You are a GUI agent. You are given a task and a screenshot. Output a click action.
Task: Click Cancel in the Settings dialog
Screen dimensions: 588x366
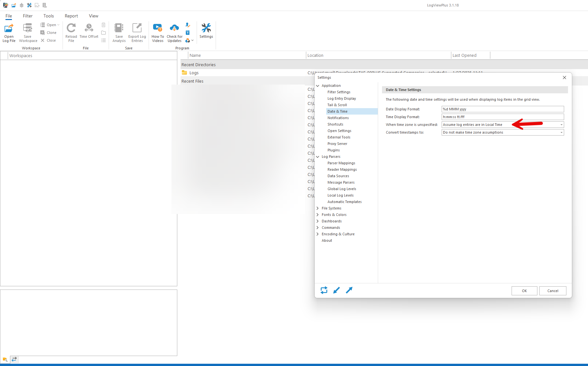coord(553,291)
